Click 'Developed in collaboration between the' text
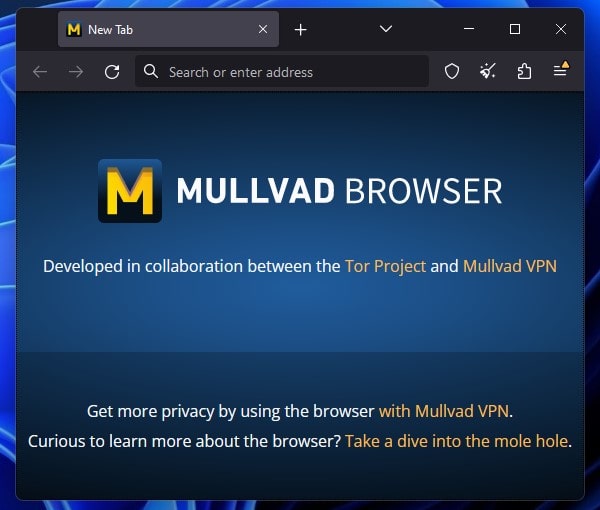The image size is (600, 510). 192,266
